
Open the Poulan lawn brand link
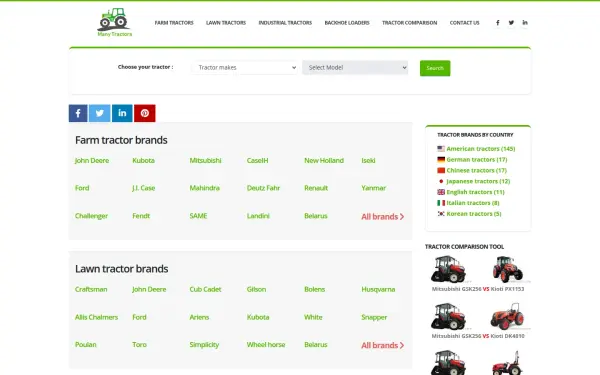pos(86,344)
